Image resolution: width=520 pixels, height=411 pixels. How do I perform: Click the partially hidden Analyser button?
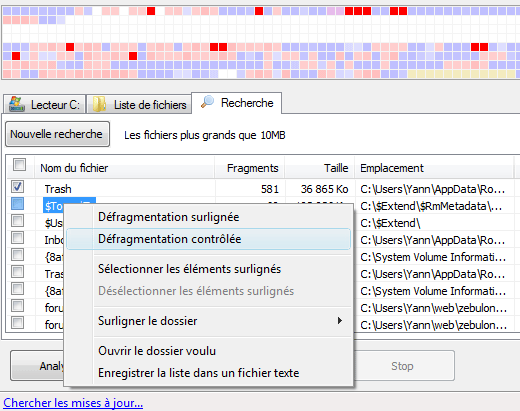(x=37, y=366)
